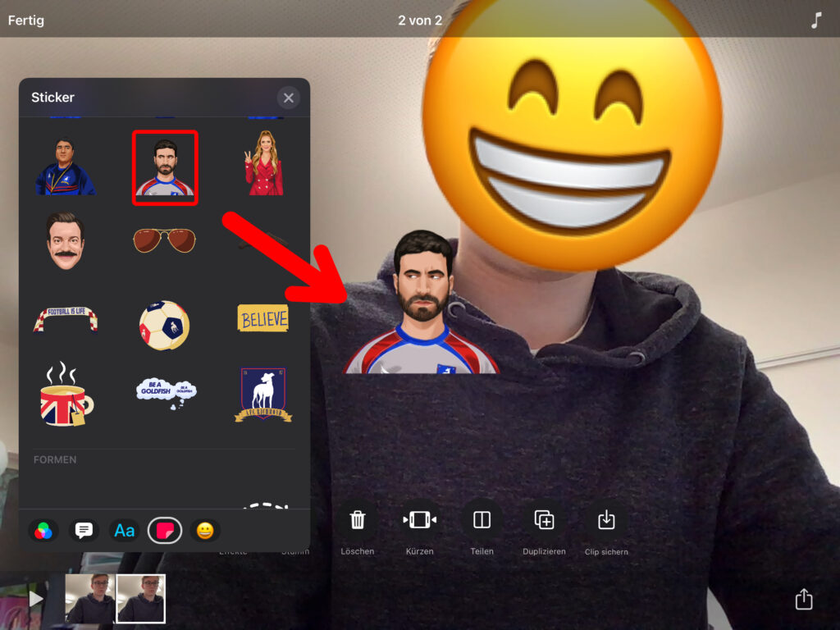
Task: Save clip via Clip sichern icon
Action: (x=606, y=520)
